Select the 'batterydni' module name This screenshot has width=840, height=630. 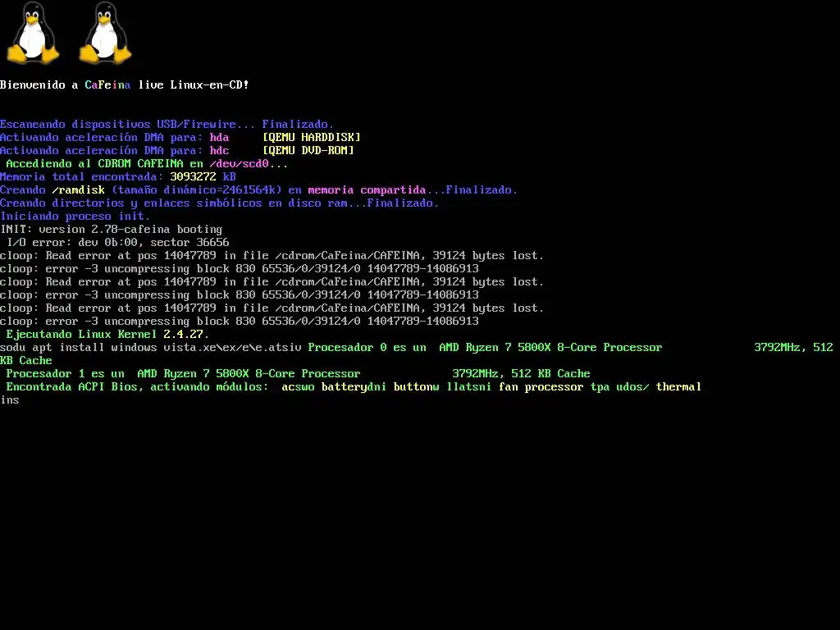(x=354, y=387)
